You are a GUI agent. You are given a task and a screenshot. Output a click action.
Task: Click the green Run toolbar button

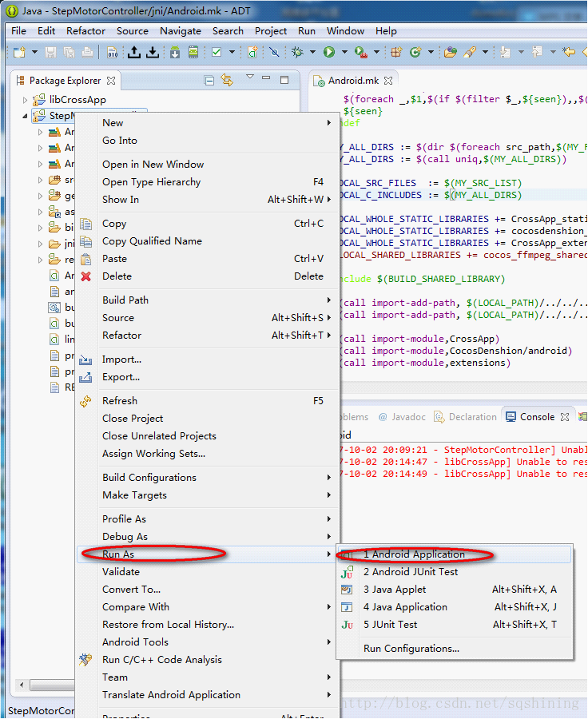[x=328, y=52]
